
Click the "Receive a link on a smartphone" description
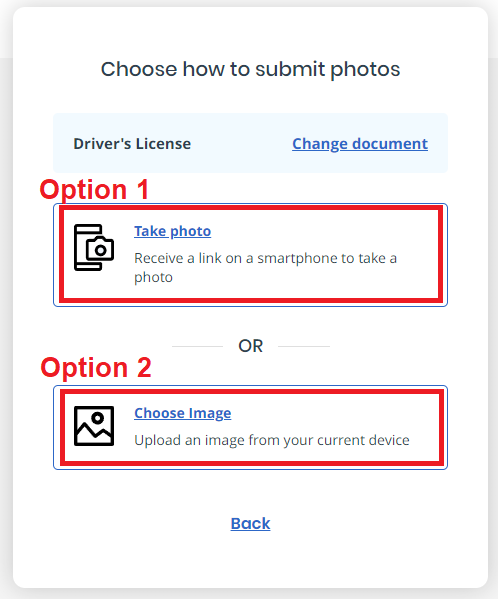[265, 267]
